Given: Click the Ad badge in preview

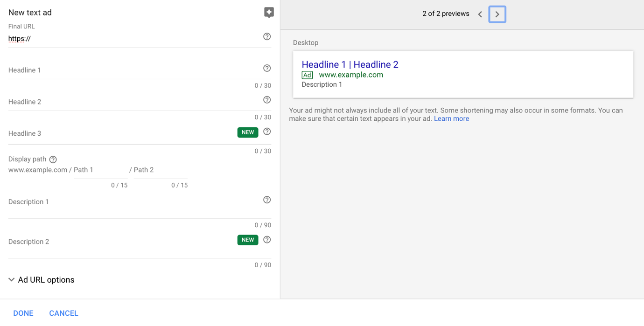Looking at the screenshot, I should 307,75.
